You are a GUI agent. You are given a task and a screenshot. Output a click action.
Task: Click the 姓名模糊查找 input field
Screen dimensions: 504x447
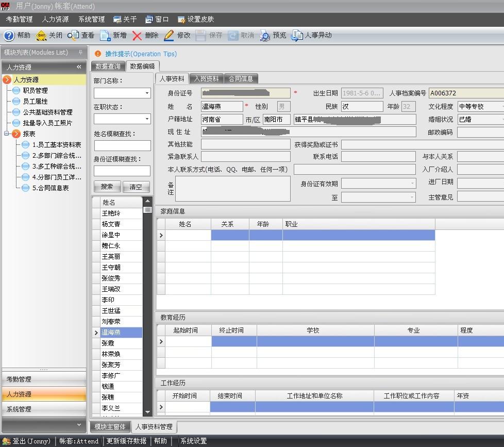click(x=122, y=146)
